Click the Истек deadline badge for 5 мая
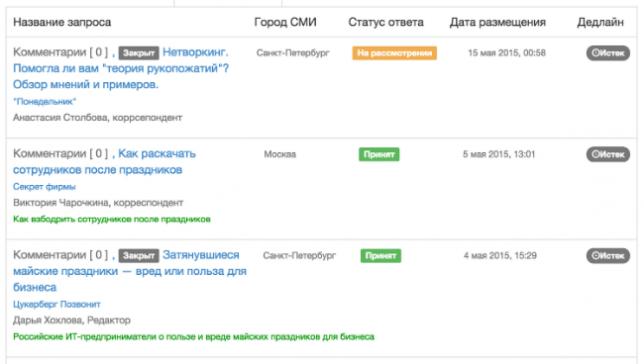 pos(608,154)
